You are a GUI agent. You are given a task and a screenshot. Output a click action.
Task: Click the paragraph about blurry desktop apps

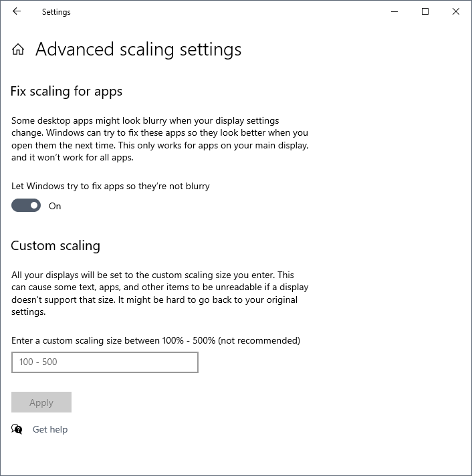pos(160,139)
